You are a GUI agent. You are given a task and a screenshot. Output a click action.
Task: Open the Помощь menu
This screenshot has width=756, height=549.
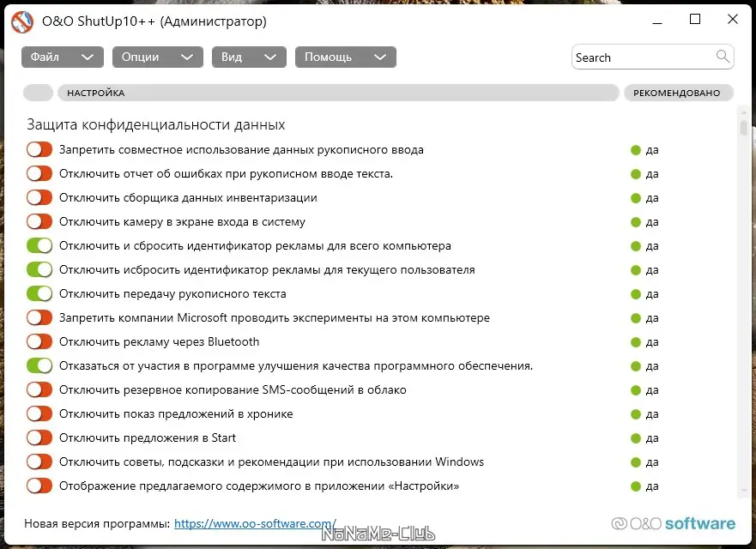[342, 57]
